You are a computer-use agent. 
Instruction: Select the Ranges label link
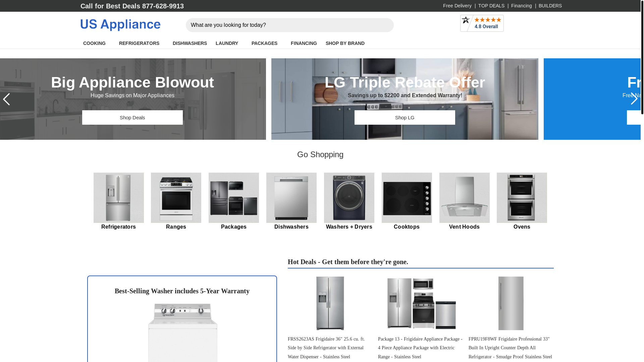(x=176, y=227)
